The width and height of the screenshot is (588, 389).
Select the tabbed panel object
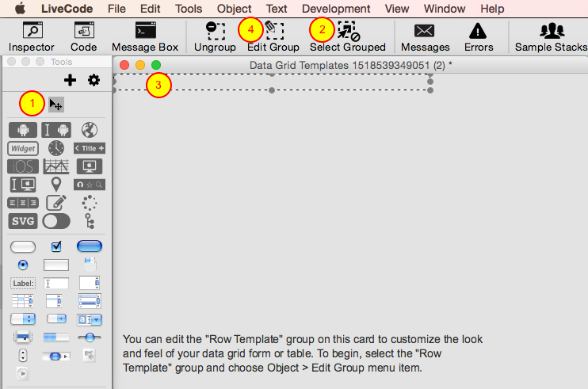[x=90, y=265]
